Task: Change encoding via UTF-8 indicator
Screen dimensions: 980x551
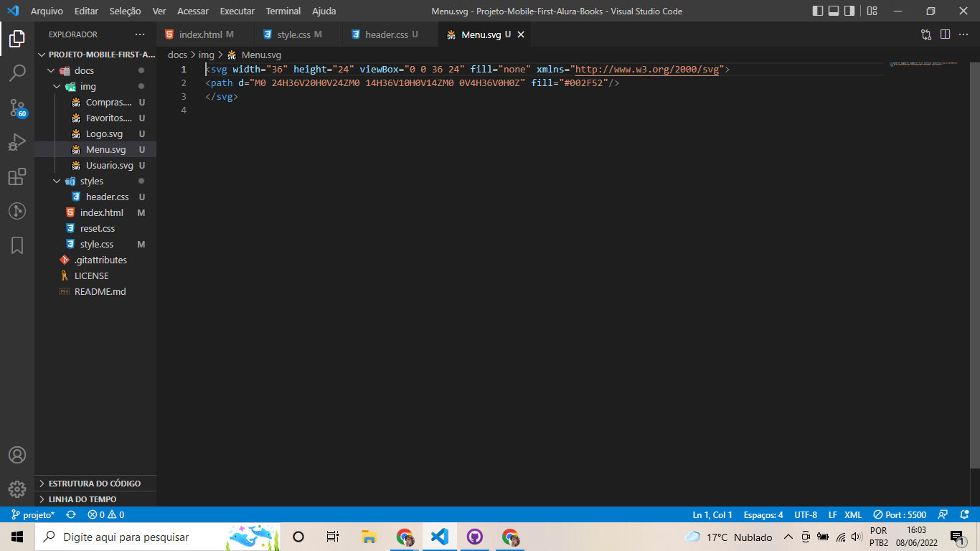Action: coord(806,514)
